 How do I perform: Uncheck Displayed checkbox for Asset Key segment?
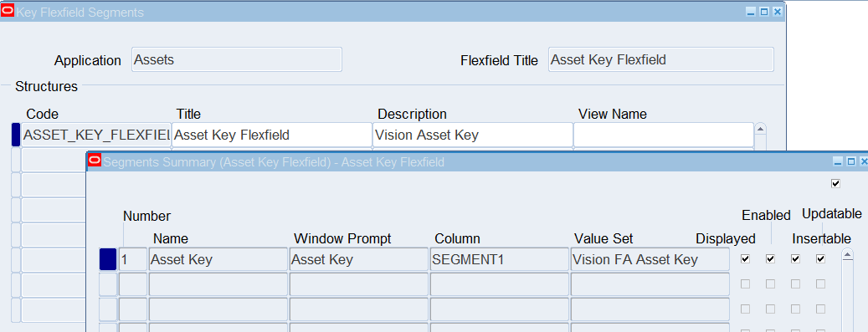[745, 258]
